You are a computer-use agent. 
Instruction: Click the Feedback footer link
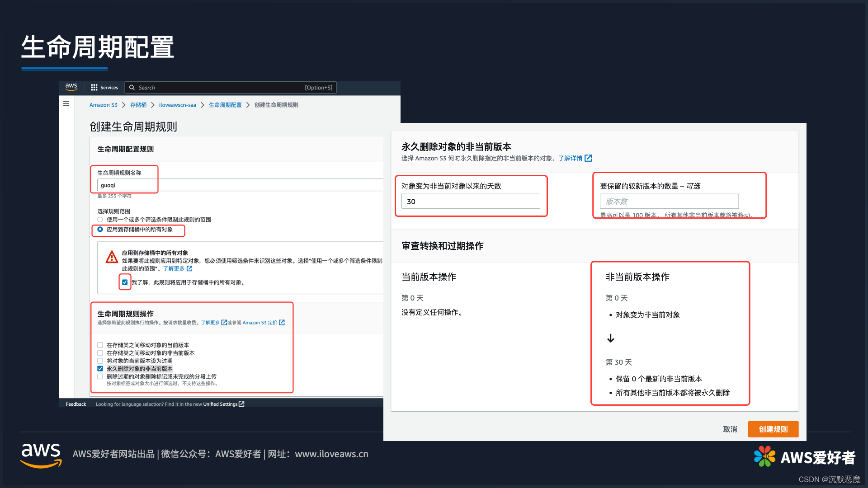point(76,404)
